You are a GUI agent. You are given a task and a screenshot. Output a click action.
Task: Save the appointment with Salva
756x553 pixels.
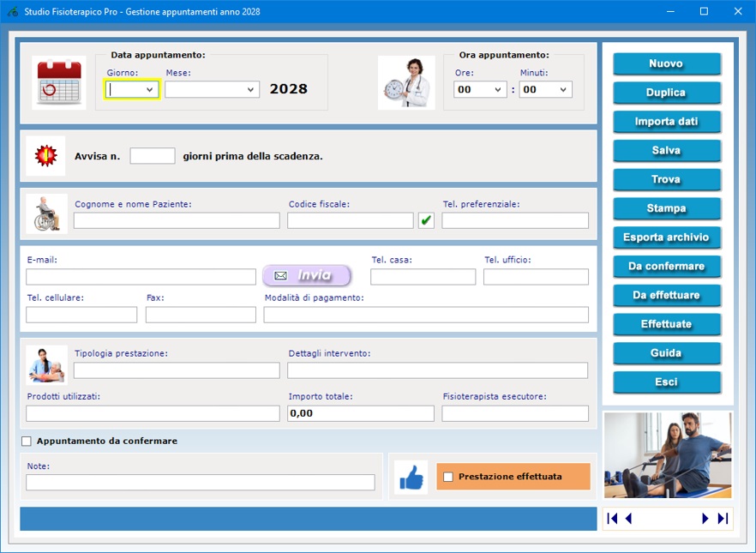click(667, 150)
